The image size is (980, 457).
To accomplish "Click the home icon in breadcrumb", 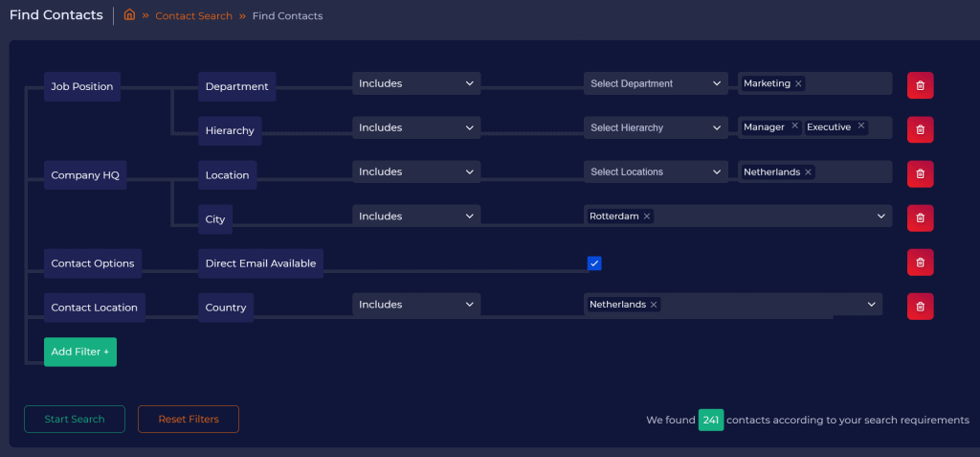I will click(x=129, y=15).
